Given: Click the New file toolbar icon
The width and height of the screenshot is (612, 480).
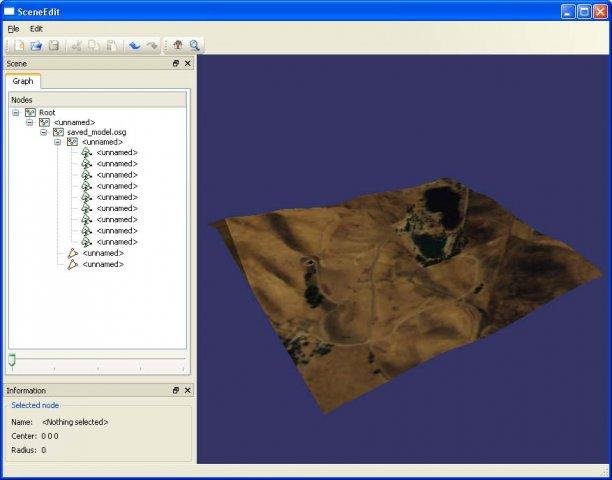Looking at the screenshot, I should (x=20, y=45).
